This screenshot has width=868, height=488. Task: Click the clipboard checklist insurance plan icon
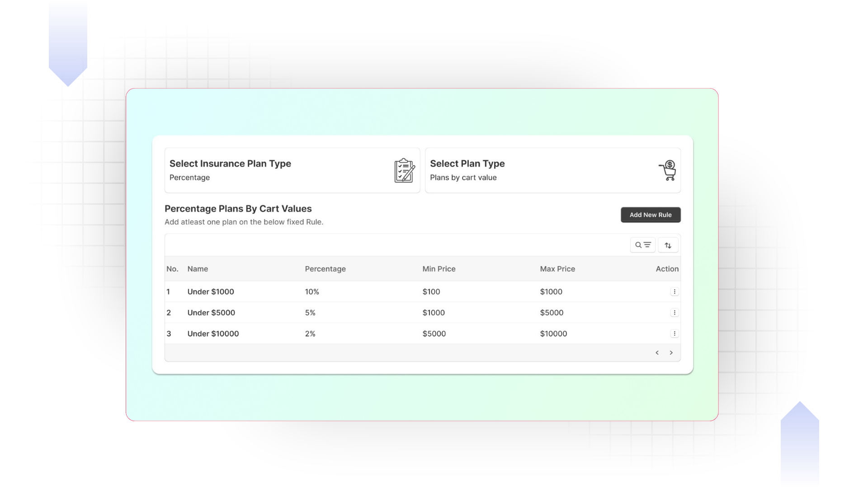click(x=404, y=170)
